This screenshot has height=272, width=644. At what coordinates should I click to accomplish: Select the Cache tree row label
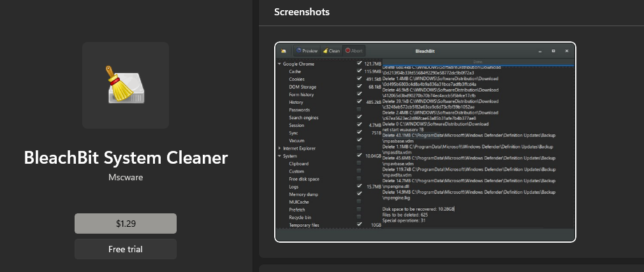point(295,72)
